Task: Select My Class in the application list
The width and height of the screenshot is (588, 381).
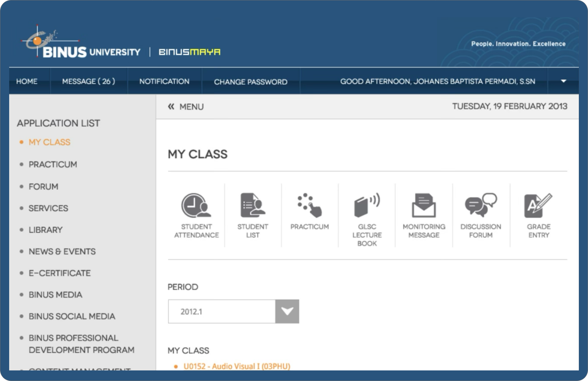Action: pos(49,142)
